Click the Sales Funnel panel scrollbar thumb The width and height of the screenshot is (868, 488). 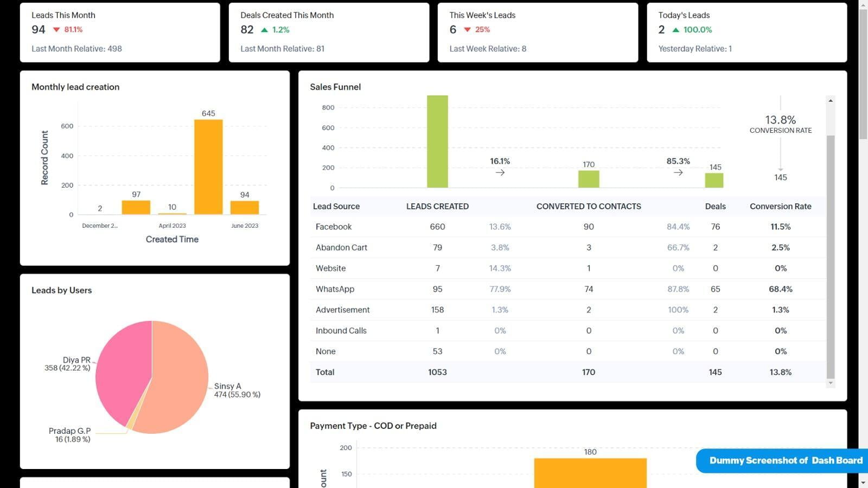pyautogui.click(x=831, y=256)
